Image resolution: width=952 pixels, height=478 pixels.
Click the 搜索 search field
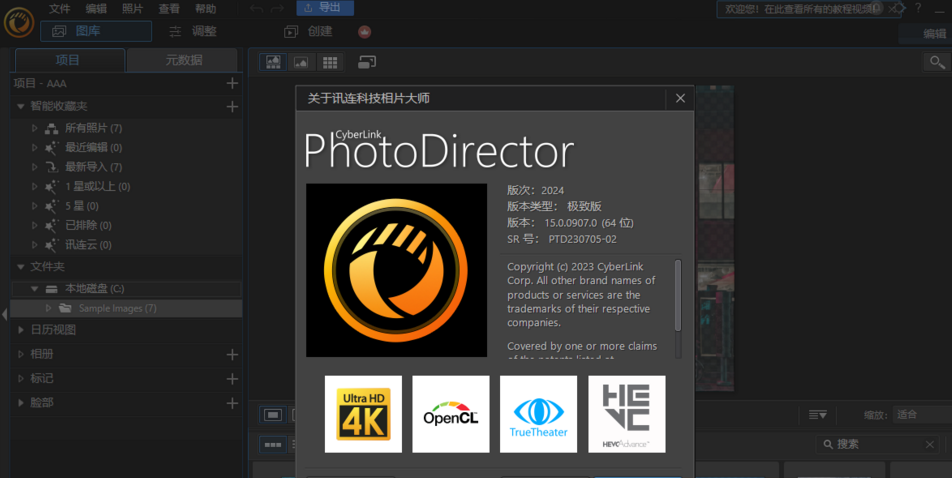[x=877, y=445]
